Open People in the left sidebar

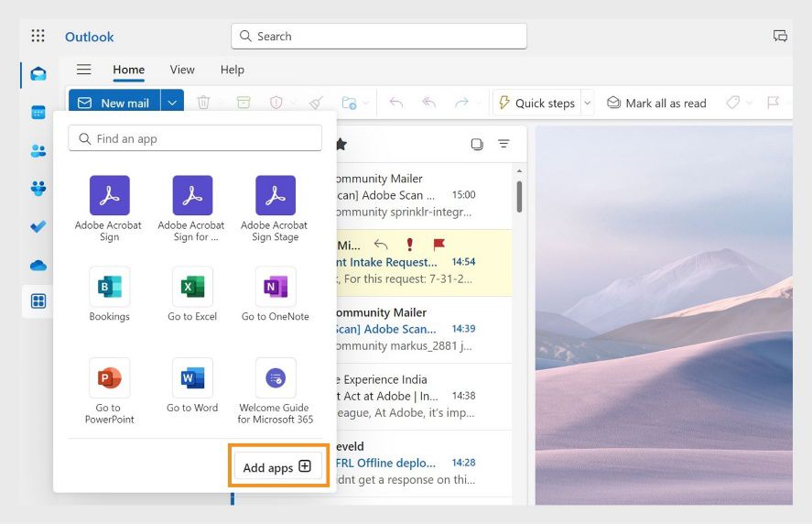pyautogui.click(x=38, y=151)
